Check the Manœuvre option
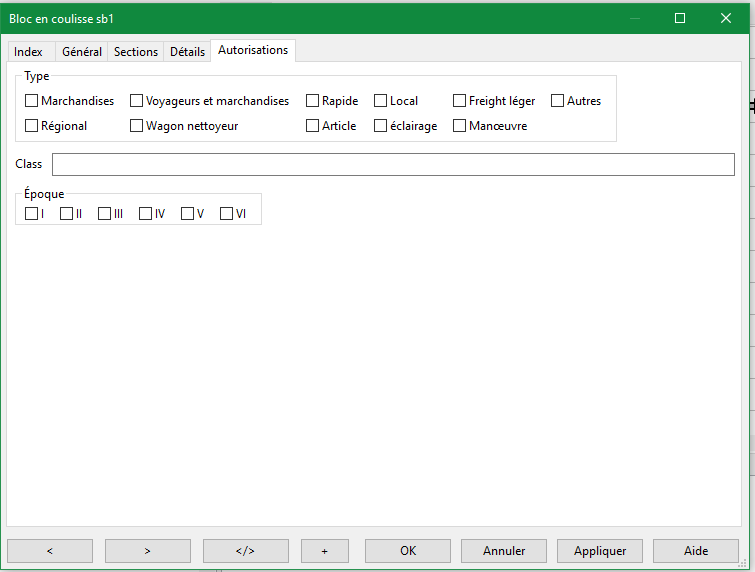Viewport: 755px width, 572px height. 460,126
